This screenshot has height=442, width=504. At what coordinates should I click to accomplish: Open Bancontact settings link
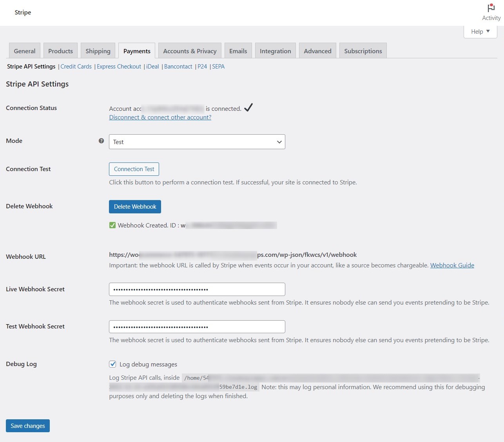(178, 67)
